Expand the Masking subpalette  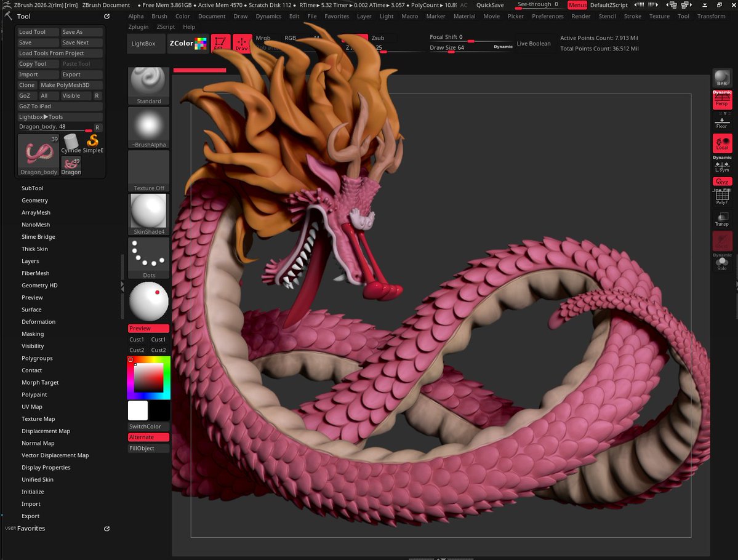coord(33,334)
